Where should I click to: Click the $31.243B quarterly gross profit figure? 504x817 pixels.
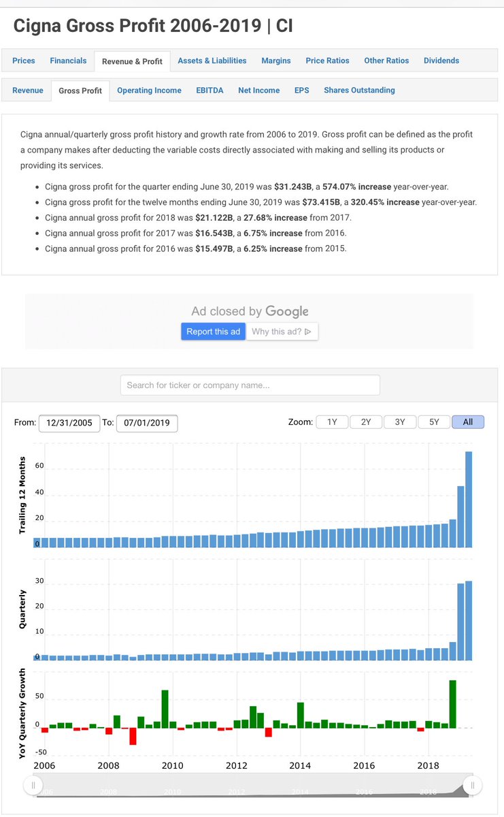(292, 186)
